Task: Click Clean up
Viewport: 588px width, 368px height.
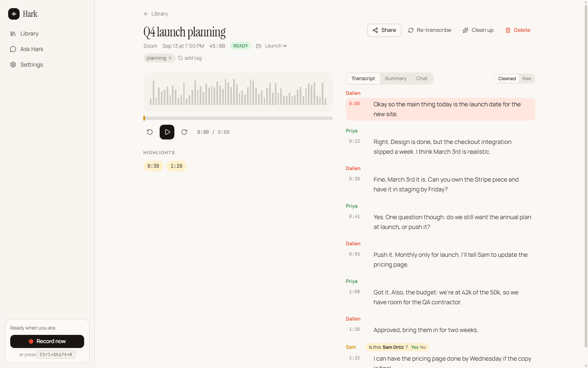Action: (478, 30)
